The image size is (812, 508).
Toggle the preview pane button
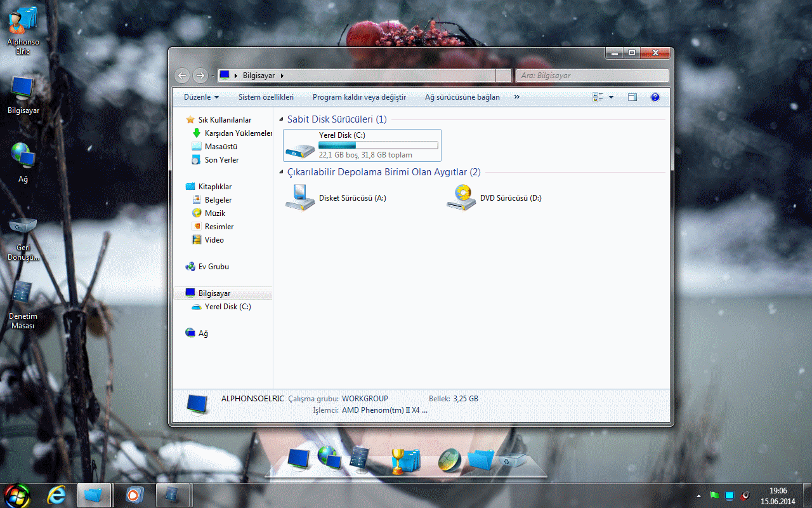pyautogui.click(x=632, y=97)
